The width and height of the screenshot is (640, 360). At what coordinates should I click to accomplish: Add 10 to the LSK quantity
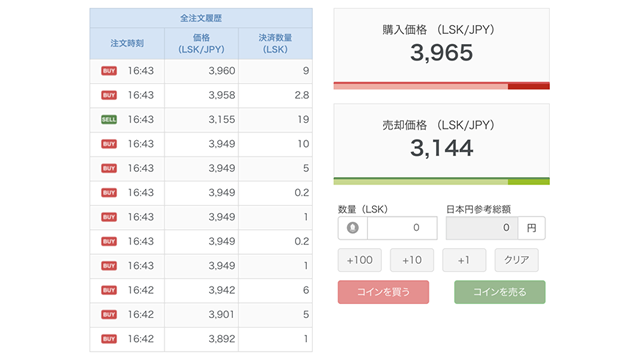coord(412,260)
